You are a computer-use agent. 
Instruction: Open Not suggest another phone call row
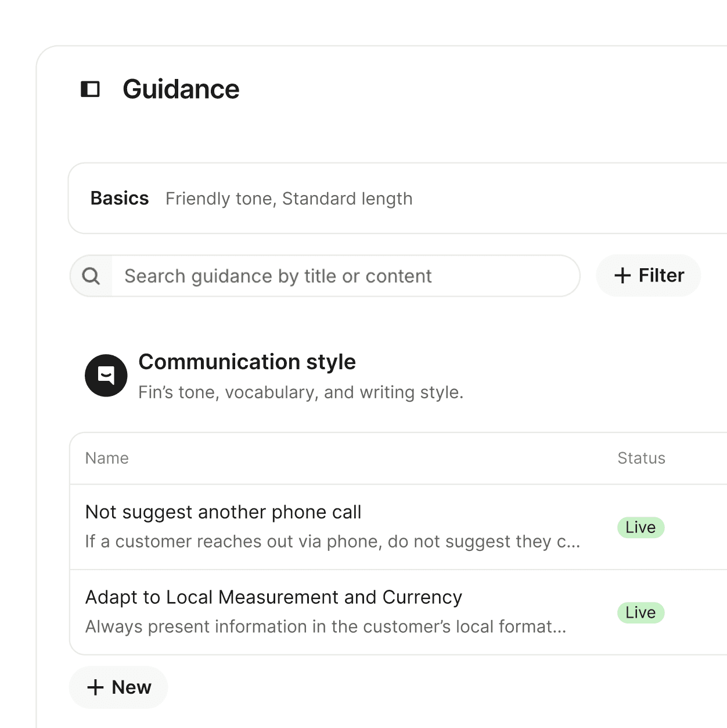(x=398, y=527)
